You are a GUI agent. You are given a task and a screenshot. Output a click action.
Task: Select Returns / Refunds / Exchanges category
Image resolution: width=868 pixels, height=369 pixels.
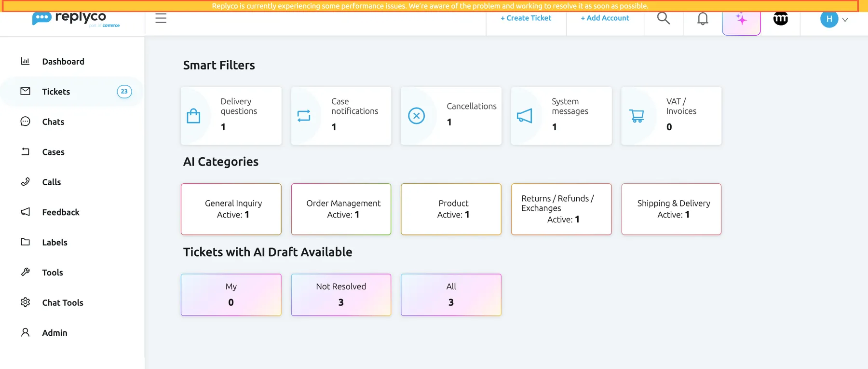(561, 209)
